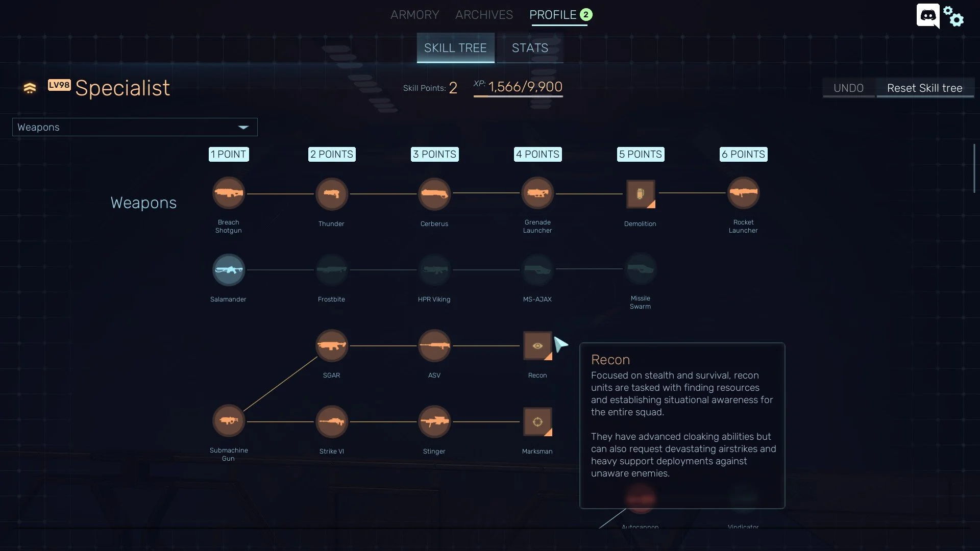This screenshot has width=980, height=551.
Task: Select the Submachine Gun weapon icon
Action: 228,420
